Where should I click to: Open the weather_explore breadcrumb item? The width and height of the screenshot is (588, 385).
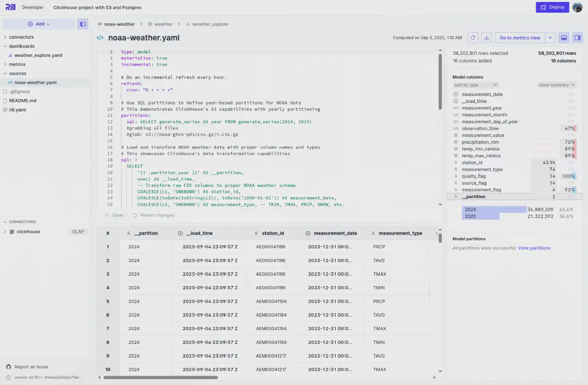207,24
